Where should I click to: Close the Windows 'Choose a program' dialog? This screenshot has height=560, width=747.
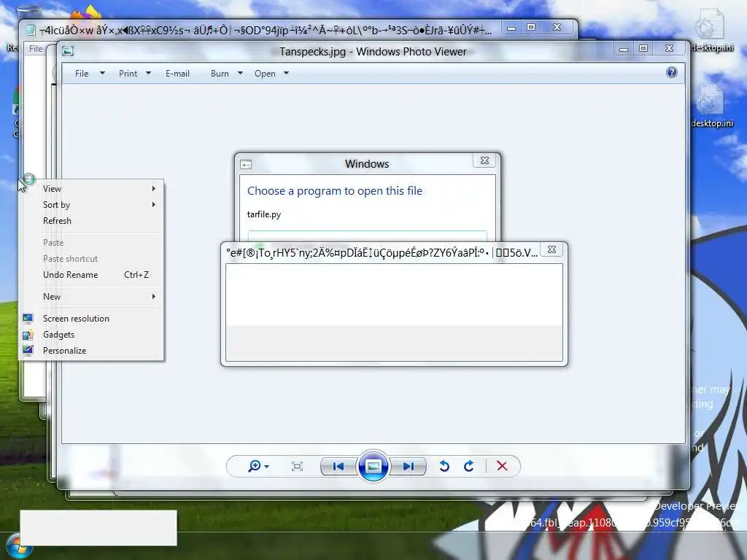[484, 160]
